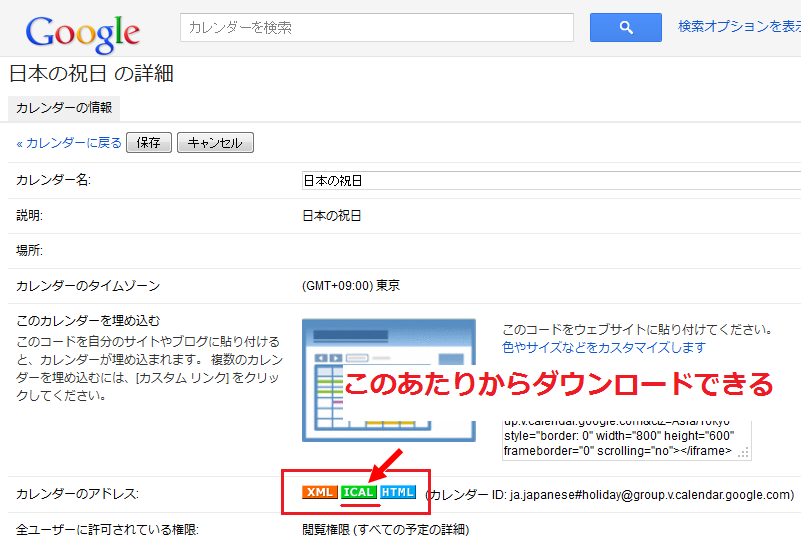Click このコードをウェブサイトに貼り付けてください text
The width and height of the screenshot is (801, 546).
pyautogui.click(x=638, y=329)
